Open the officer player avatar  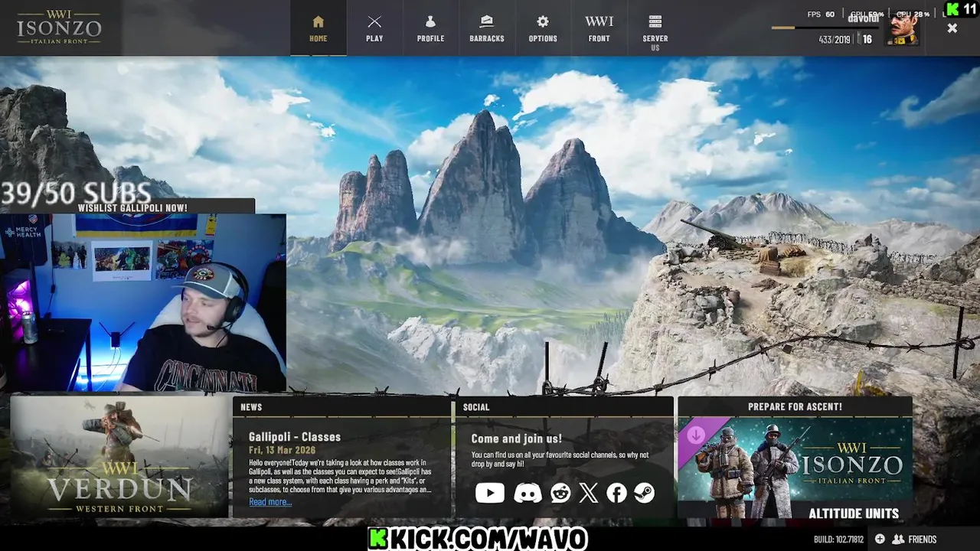(903, 29)
